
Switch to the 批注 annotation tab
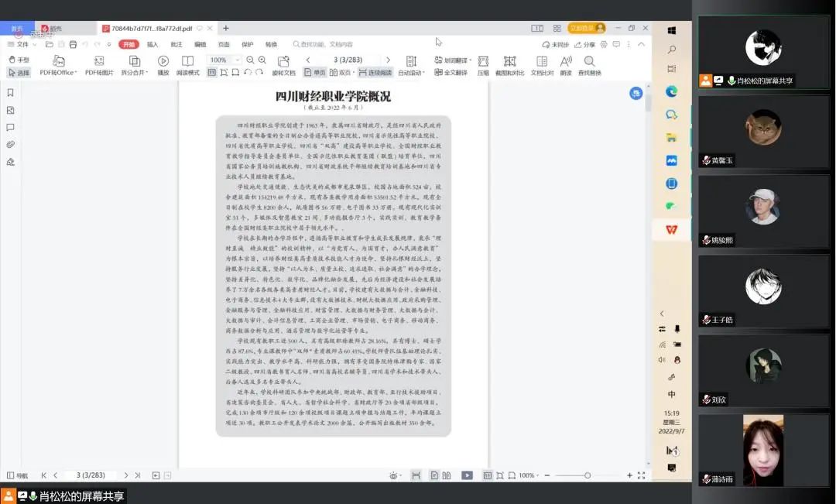(176, 44)
